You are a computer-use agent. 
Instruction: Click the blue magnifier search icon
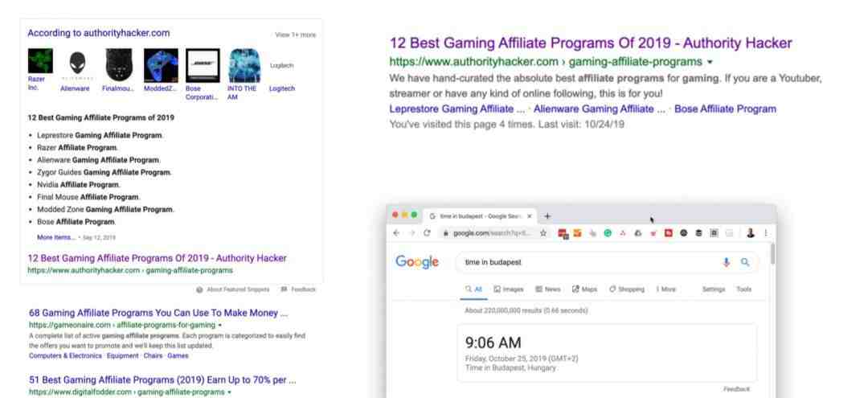pyautogui.click(x=745, y=262)
